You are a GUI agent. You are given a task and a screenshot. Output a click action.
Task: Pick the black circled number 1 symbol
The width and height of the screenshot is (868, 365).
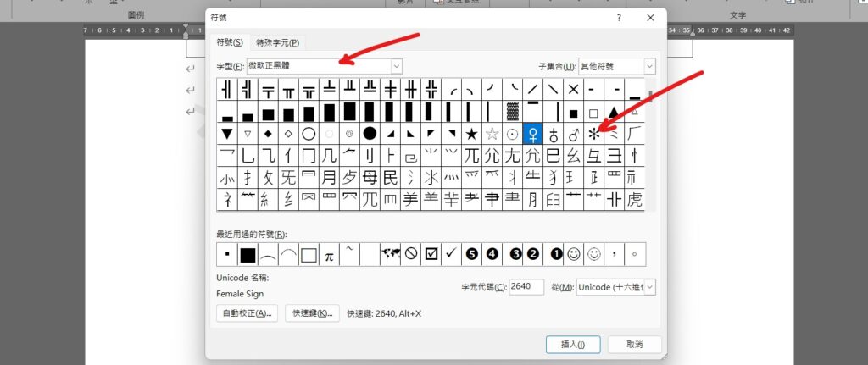click(x=556, y=254)
